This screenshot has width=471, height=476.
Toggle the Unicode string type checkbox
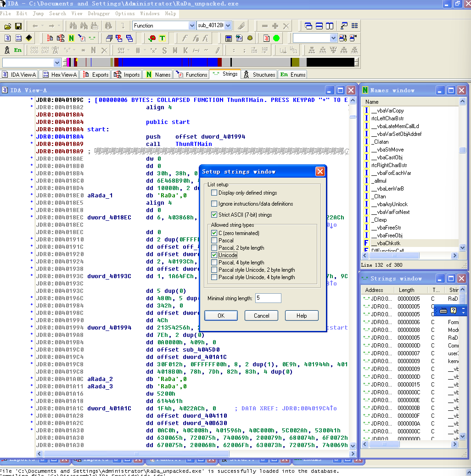214,255
